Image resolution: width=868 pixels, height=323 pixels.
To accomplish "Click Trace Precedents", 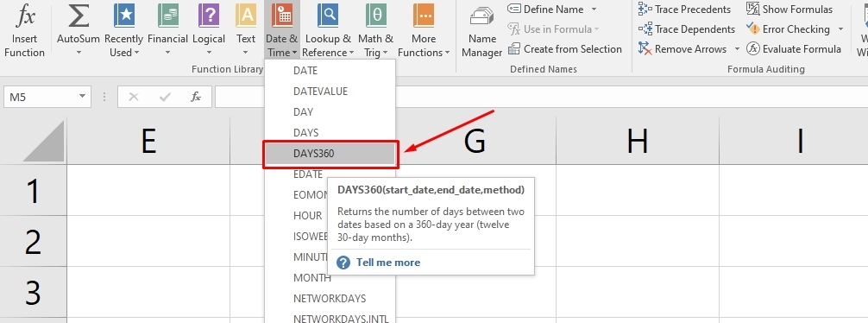I will tap(685, 9).
